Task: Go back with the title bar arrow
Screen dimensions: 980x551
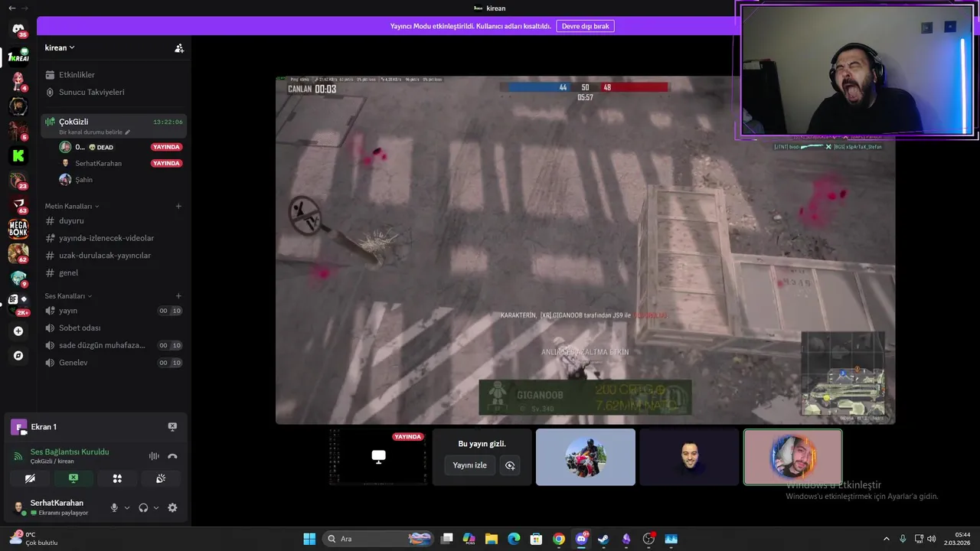Action: [x=11, y=8]
